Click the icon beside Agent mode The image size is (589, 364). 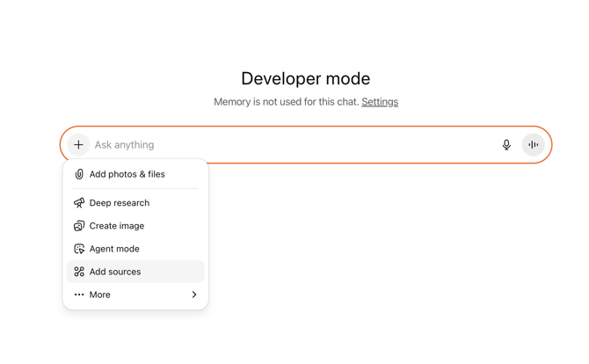(x=79, y=249)
